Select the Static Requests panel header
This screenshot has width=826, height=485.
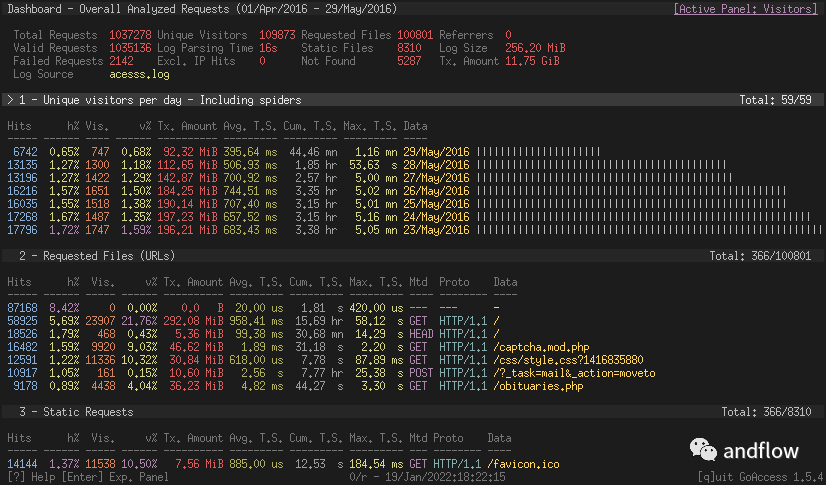coord(75,412)
